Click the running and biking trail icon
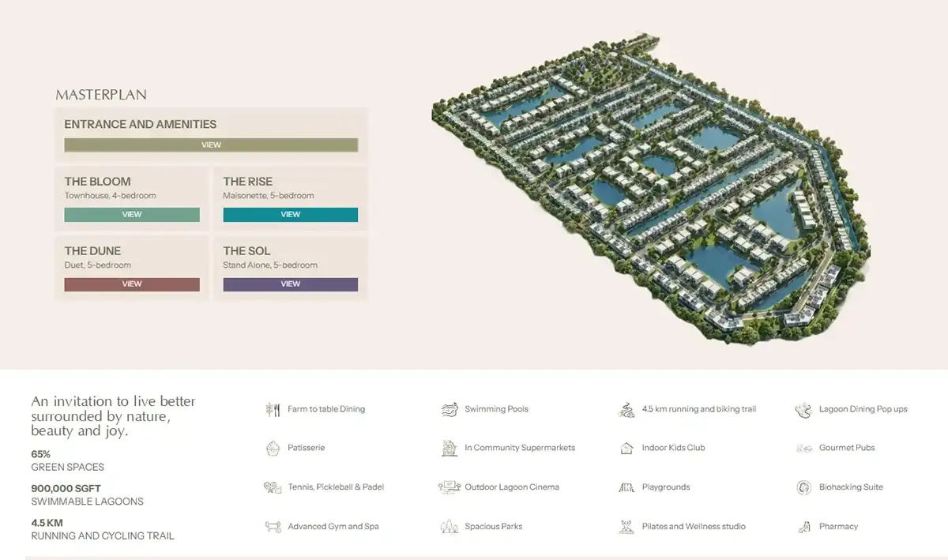This screenshot has height=560, width=948. click(626, 409)
